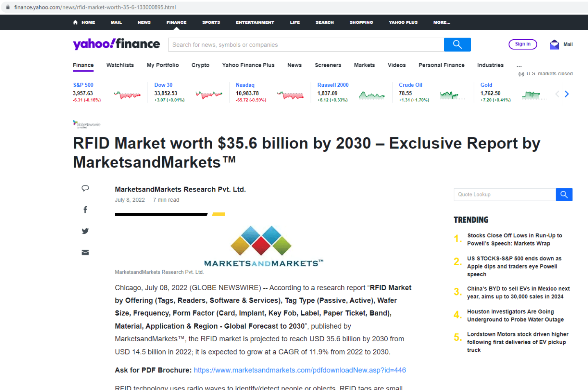
Task: Click the Quote Lookup search icon
Action: pos(564,194)
